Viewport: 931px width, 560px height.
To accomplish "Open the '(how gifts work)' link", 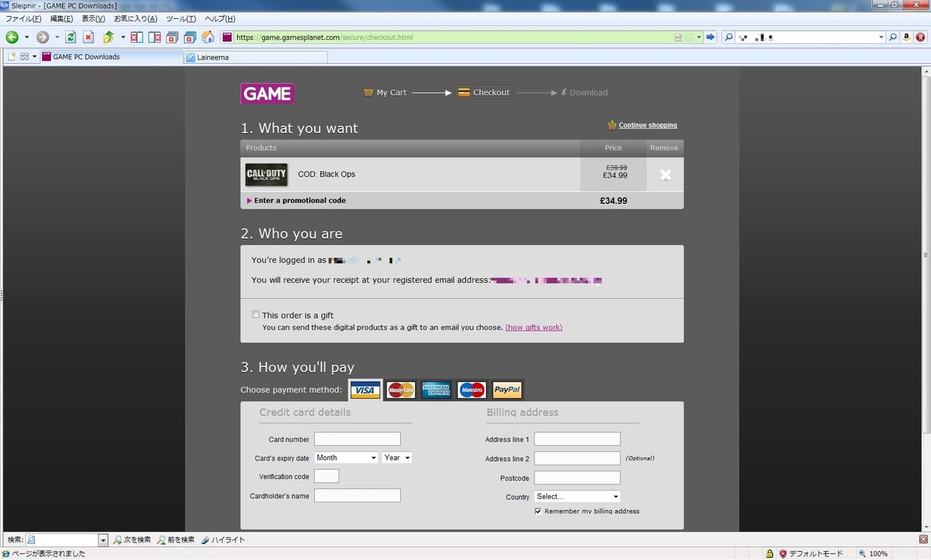I will [x=534, y=327].
